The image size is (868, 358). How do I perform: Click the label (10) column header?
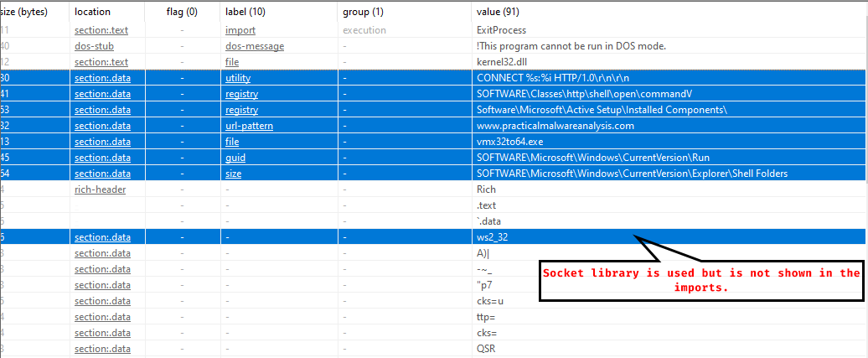point(245,12)
